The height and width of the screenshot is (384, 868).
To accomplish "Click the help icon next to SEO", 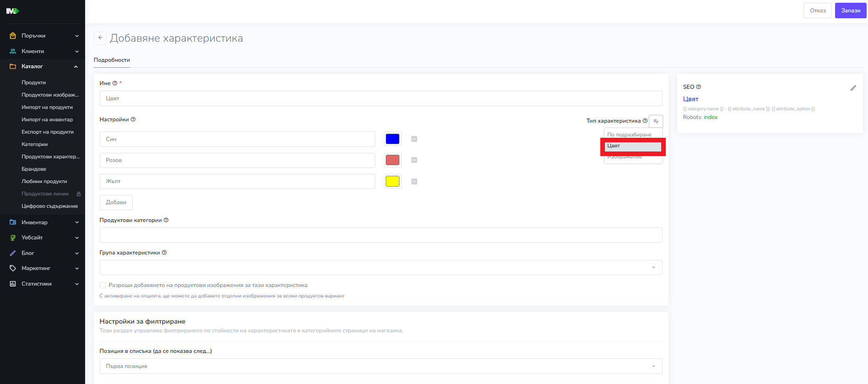I will 698,87.
